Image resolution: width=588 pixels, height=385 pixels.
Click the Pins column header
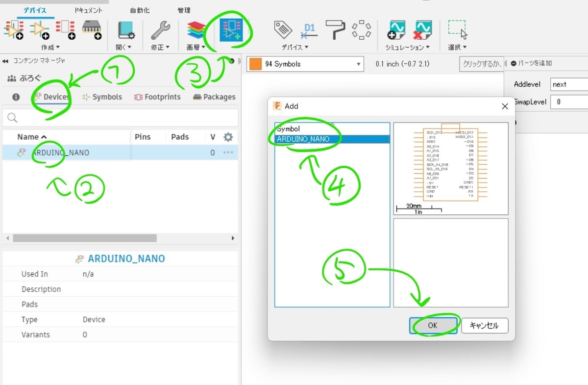click(x=143, y=137)
